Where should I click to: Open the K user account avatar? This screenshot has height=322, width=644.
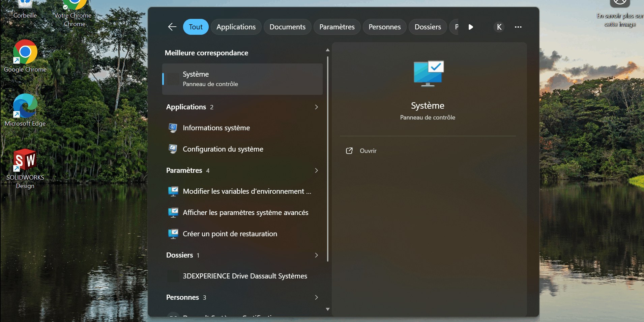click(x=499, y=27)
